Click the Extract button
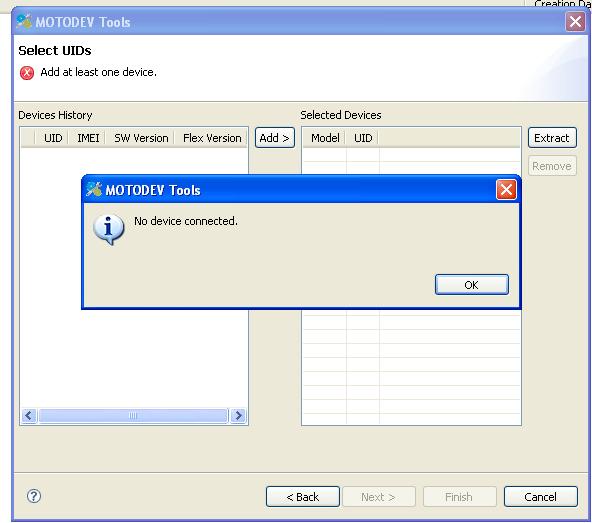Viewport: 592px width, 523px height. tap(552, 138)
